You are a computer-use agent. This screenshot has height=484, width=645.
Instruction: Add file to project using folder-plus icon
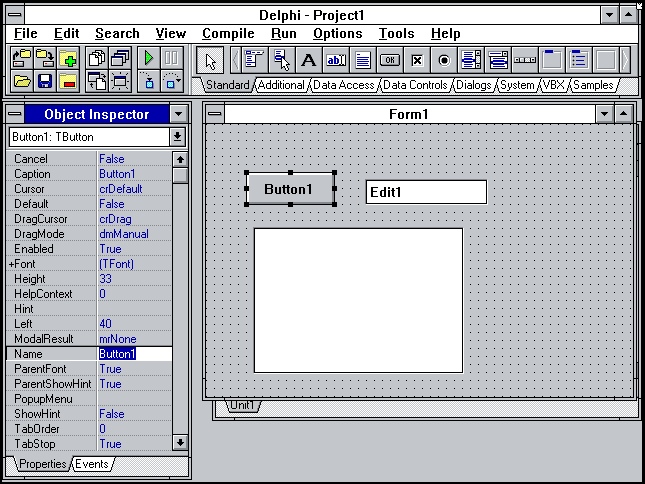point(68,59)
